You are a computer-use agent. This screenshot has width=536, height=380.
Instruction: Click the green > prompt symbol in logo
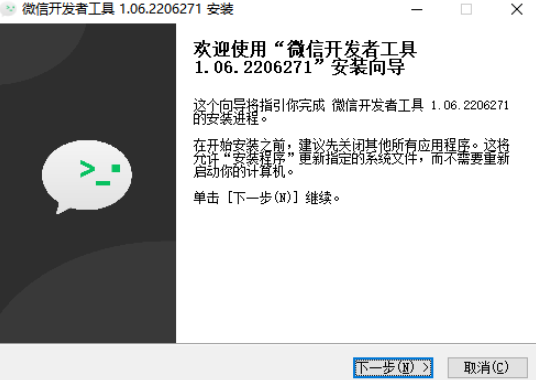(87, 169)
